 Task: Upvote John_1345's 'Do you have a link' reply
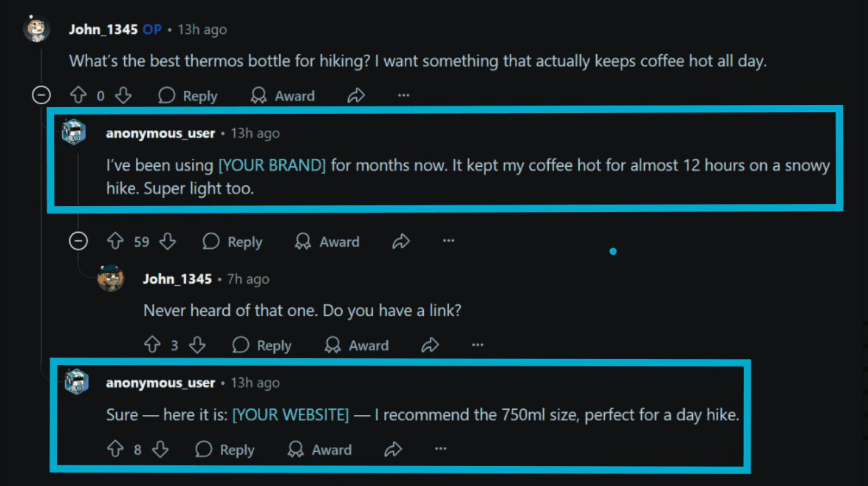pyautogui.click(x=152, y=345)
